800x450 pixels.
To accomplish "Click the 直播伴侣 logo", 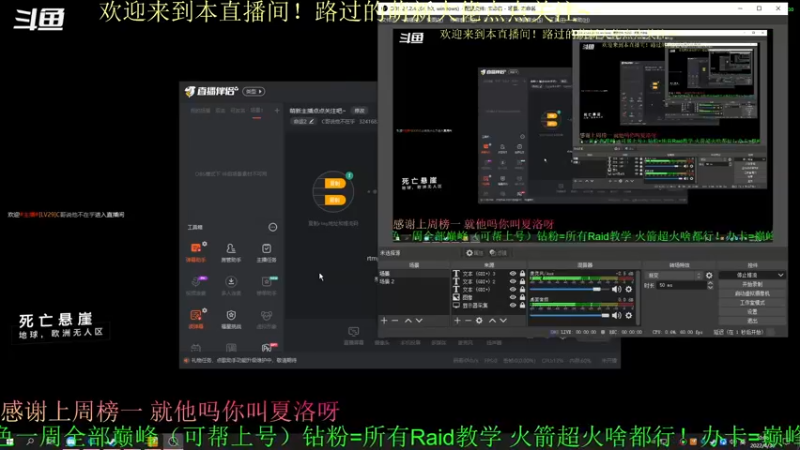I will [x=211, y=91].
